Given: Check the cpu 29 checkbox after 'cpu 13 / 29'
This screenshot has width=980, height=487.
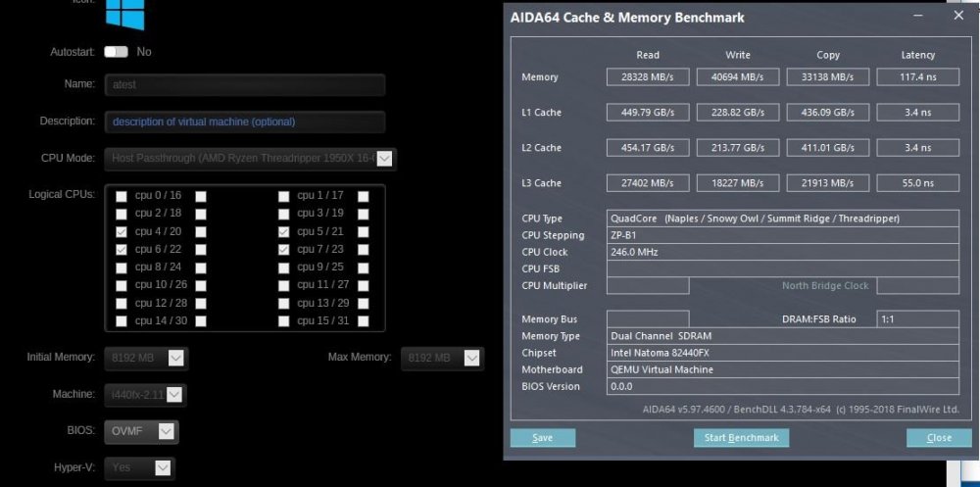Looking at the screenshot, I should click(x=364, y=303).
